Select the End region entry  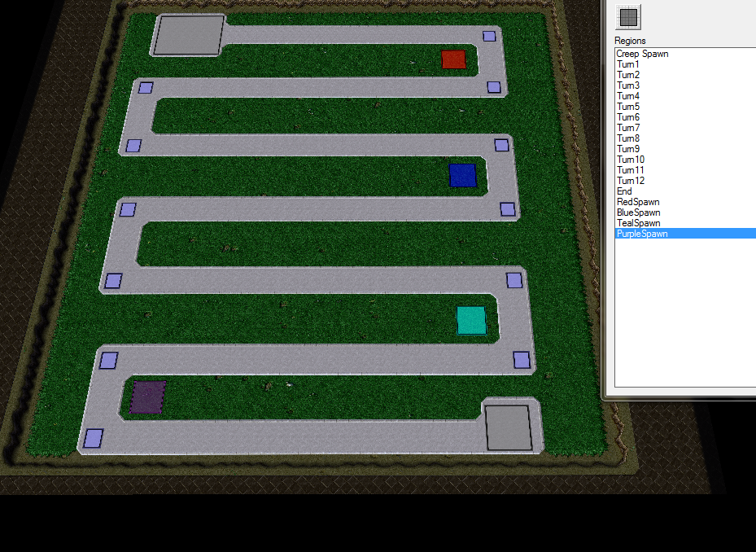[x=624, y=191]
